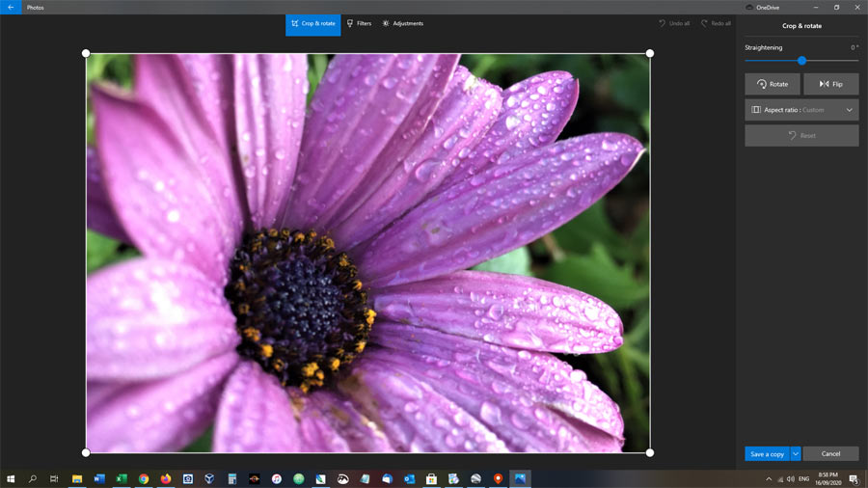Open the Windows Start menu
This screenshot has width=868, height=488.
pyautogui.click(x=11, y=479)
